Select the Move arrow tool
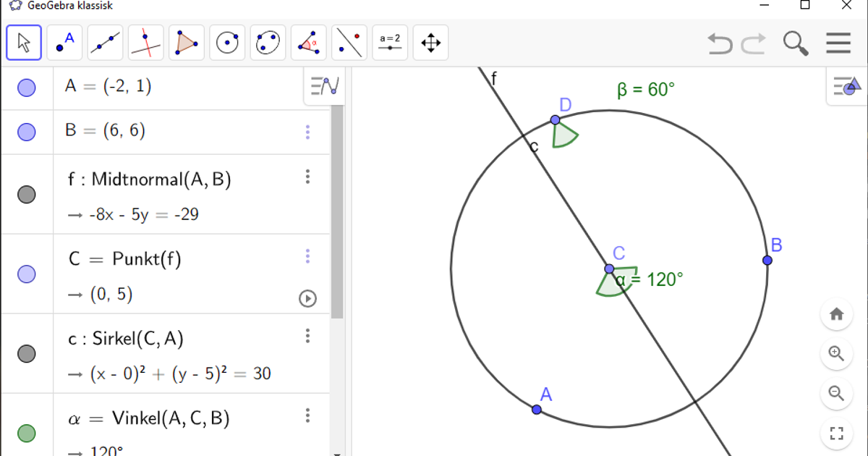Image resolution: width=868 pixels, height=456 pixels. (x=23, y=42)
